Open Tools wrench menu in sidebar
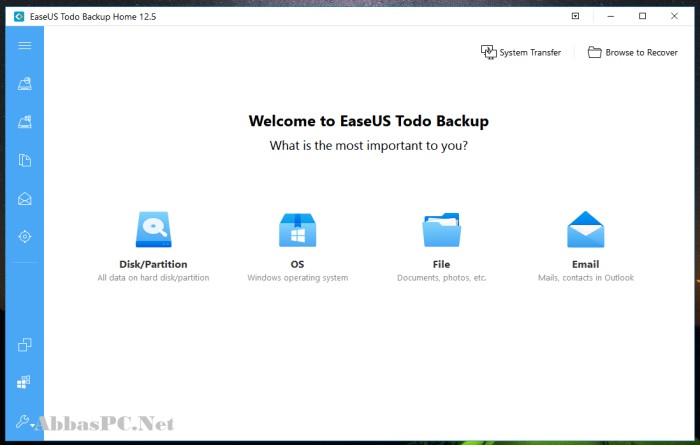The width and height of the screenshot is (700, 445). pos(22,421)
